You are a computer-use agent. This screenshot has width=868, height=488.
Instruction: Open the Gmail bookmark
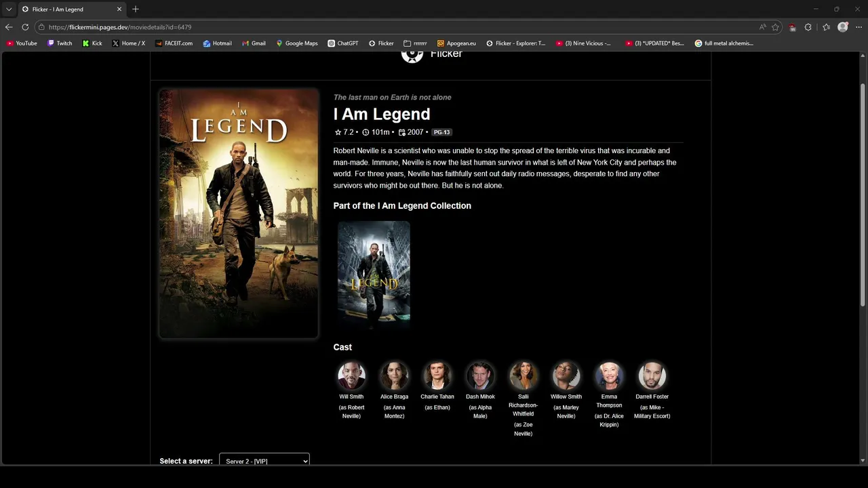[x=254, y=43]
